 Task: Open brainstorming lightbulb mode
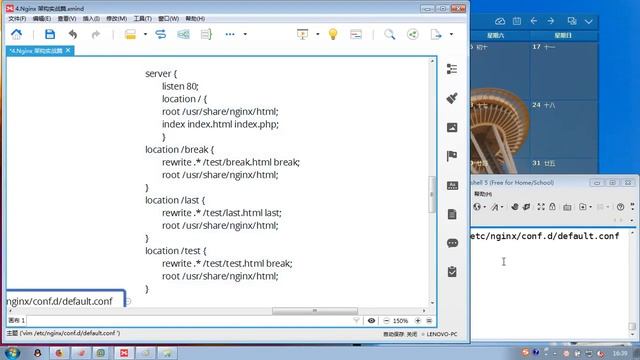click(x=333, y=34)
